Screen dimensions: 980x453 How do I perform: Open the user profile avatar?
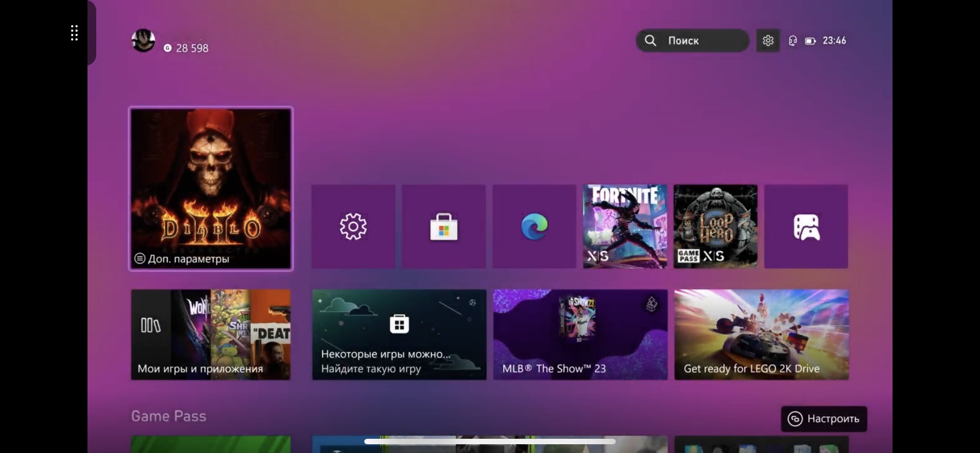(143, 40)
